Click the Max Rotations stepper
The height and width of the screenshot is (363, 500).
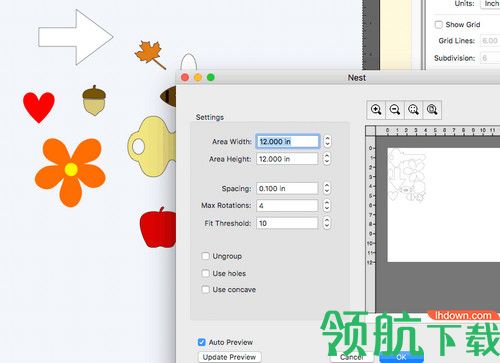tap(327, 205)
